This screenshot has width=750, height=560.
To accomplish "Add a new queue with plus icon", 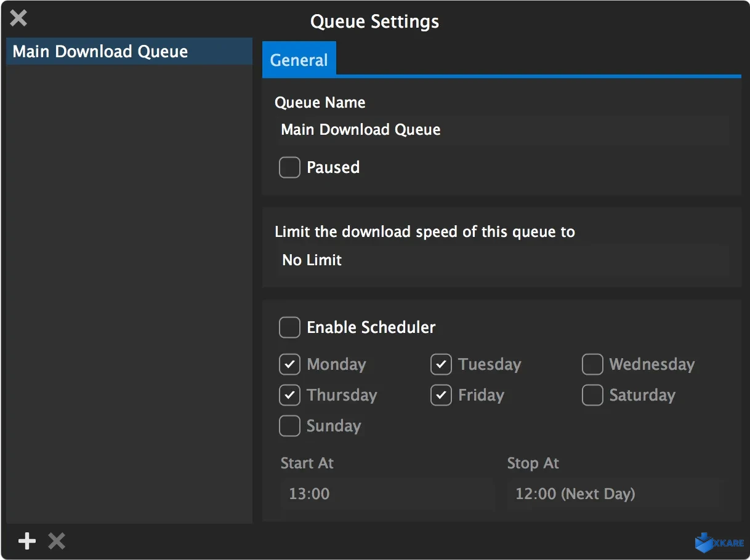I will [x=27, y=542].
